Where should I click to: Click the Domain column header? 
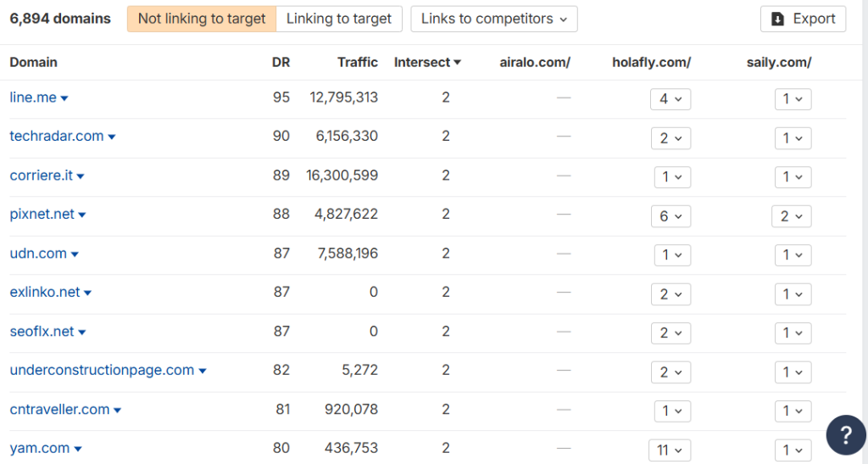[x=33, y=62]
